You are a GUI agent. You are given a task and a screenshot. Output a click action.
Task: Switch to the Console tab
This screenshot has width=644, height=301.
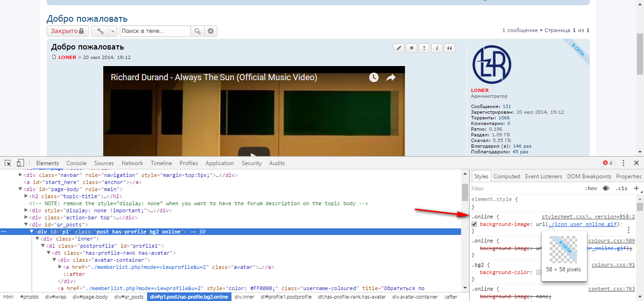point(76,163)
